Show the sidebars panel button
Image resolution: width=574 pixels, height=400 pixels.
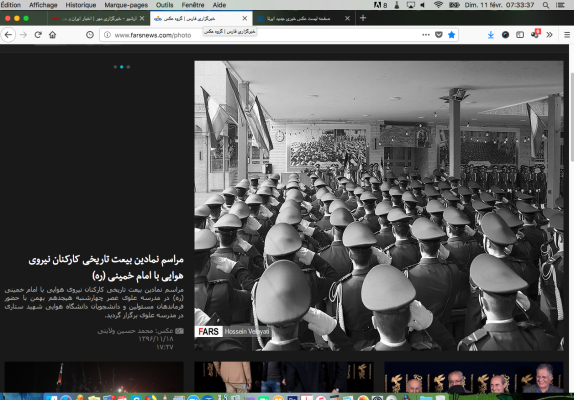coord(520,35)
